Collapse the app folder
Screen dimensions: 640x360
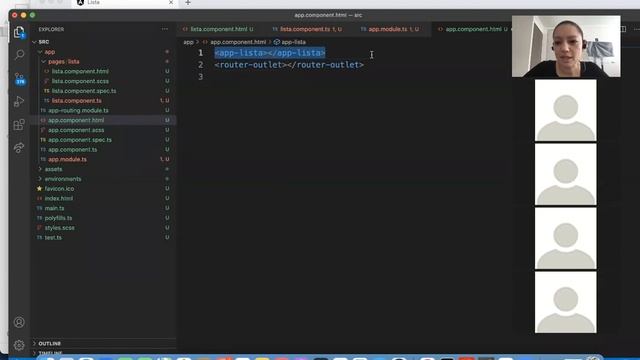point(40,52)
